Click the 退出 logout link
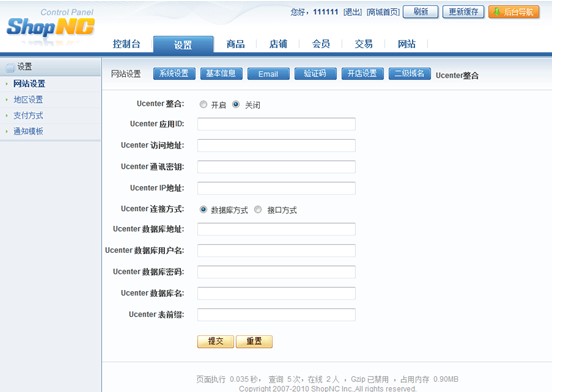Viewport: 567px width, 392px height. tap(353, 12)
